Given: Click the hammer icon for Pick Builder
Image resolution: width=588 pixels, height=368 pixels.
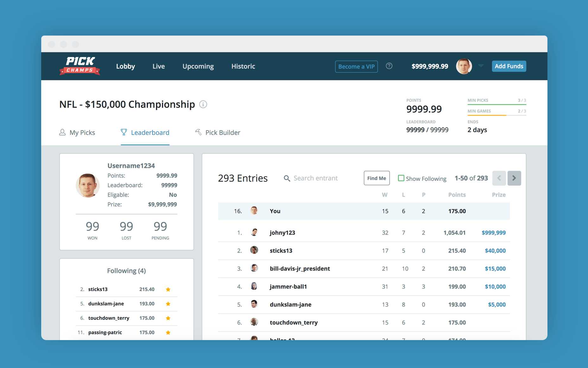Looking at the screenshot, I should coord(198,132).
